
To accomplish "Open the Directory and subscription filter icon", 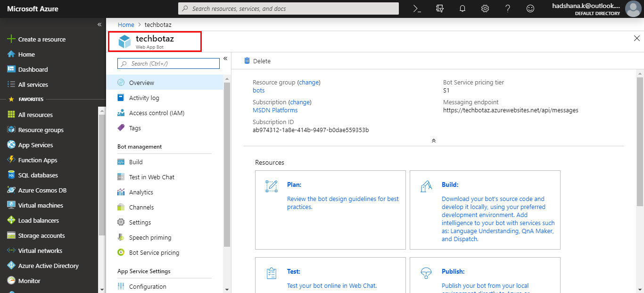I will pos(440,8).
